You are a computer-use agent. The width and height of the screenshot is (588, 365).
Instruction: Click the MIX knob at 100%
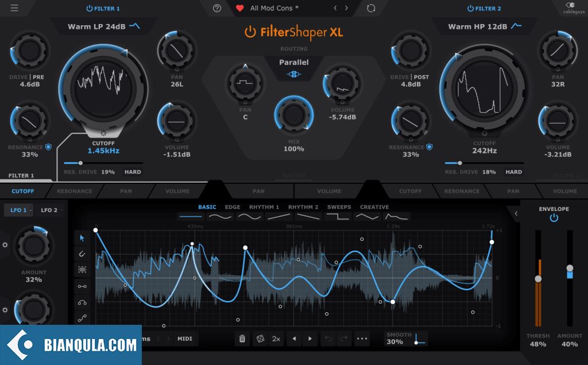293,114
